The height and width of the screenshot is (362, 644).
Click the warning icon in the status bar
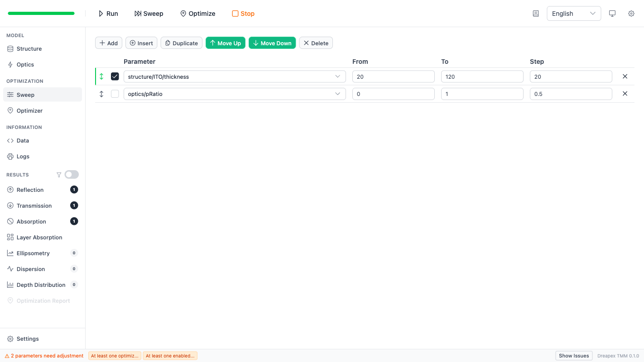point(7,356)
